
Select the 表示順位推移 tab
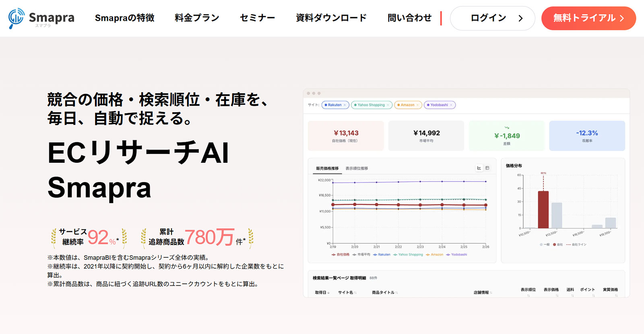coord(357,168)
